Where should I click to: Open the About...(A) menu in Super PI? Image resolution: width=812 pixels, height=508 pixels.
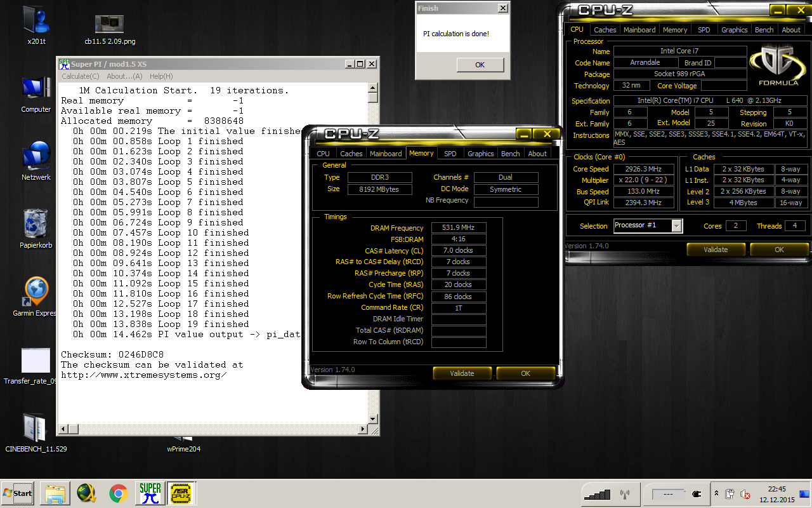[124, 76]
